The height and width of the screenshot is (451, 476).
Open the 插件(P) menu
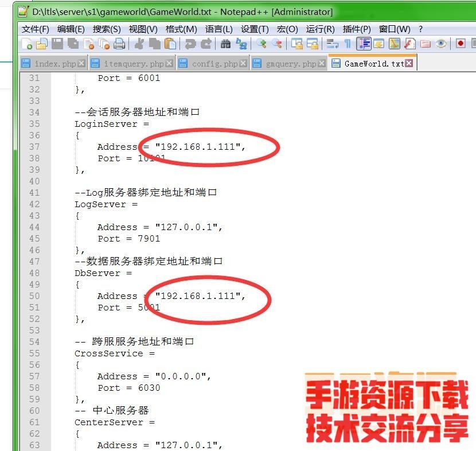pos(357,29)
